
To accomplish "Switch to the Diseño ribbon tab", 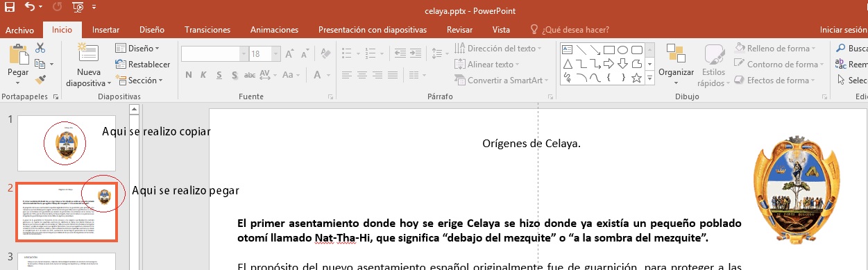I will pos(152,30).
